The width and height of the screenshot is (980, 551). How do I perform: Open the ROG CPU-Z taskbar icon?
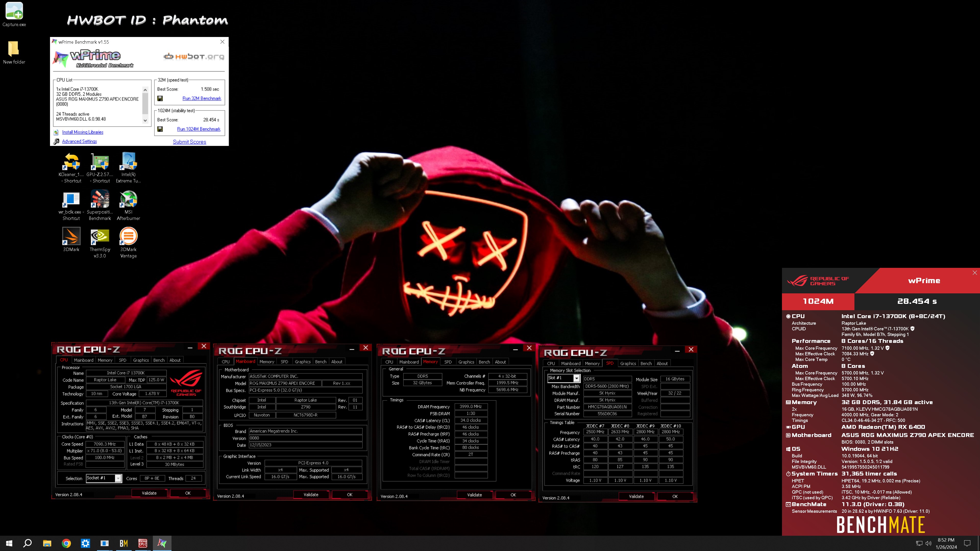click(143, 543)
